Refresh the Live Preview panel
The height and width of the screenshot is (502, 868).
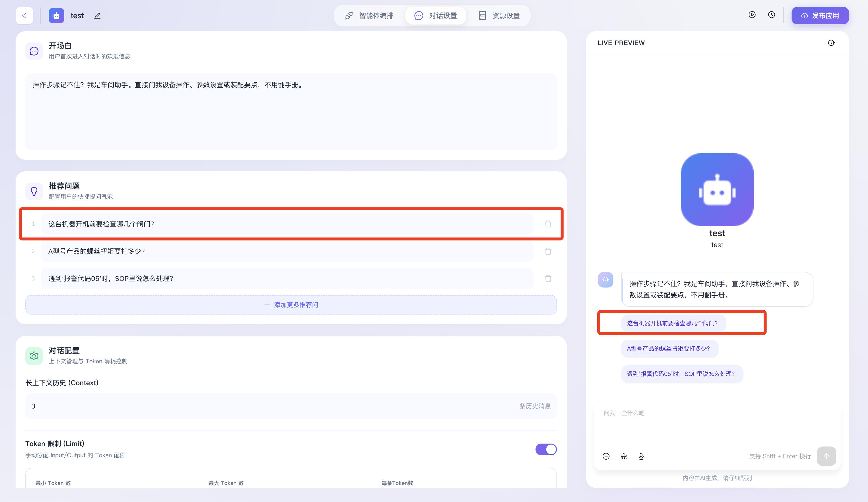831,43
